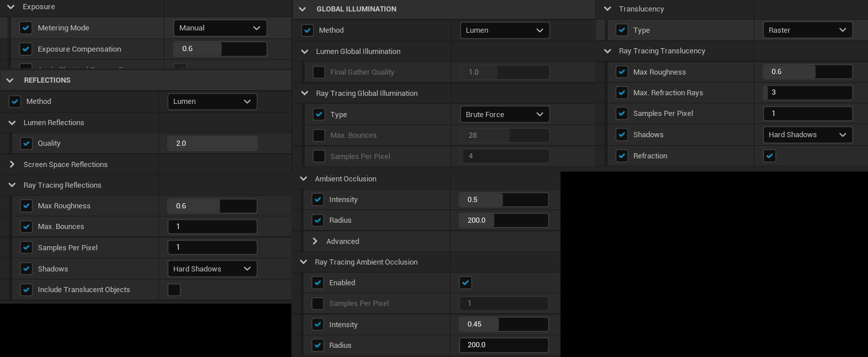Collapse the REFLECTIONS section header
Screen dimensions: 868x357
coord(10,80)
